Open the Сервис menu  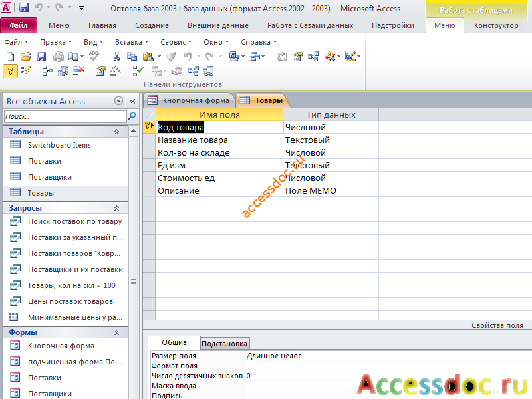tap(176, 42)
